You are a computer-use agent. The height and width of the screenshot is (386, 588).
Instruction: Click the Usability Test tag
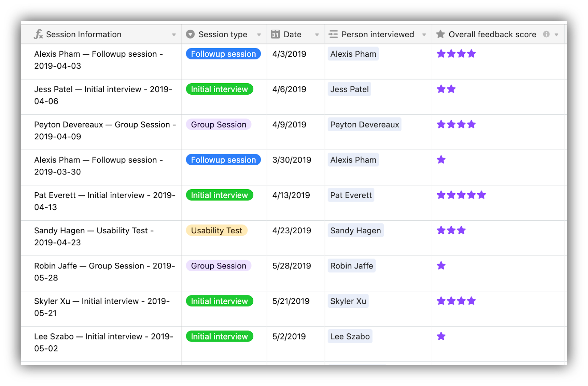[x=216, y=231]
